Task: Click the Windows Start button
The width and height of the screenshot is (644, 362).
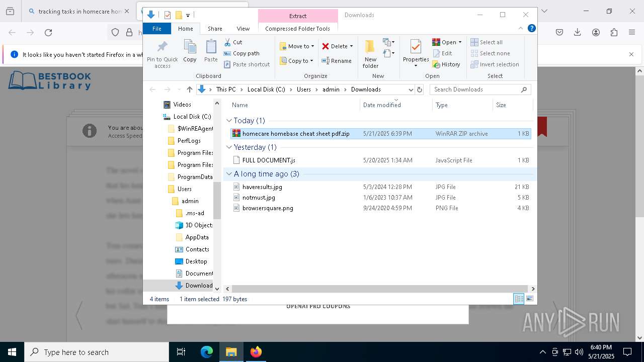Action: (x=12, y=352)
